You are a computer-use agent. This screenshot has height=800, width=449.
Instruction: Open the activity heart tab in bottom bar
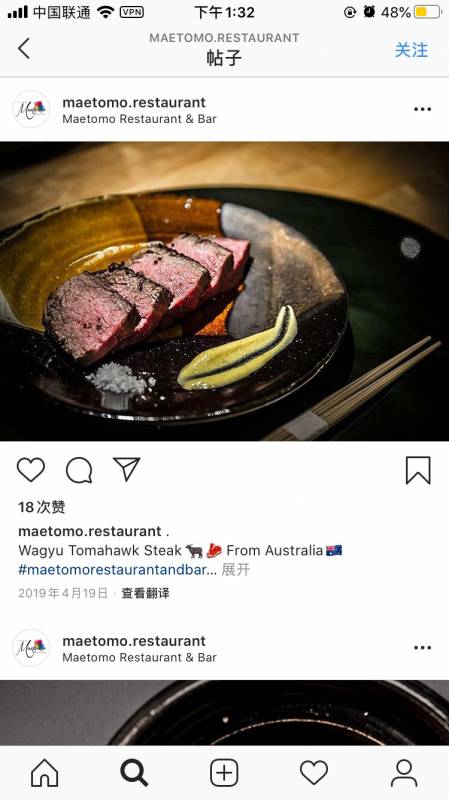click(x=314, y=772)
